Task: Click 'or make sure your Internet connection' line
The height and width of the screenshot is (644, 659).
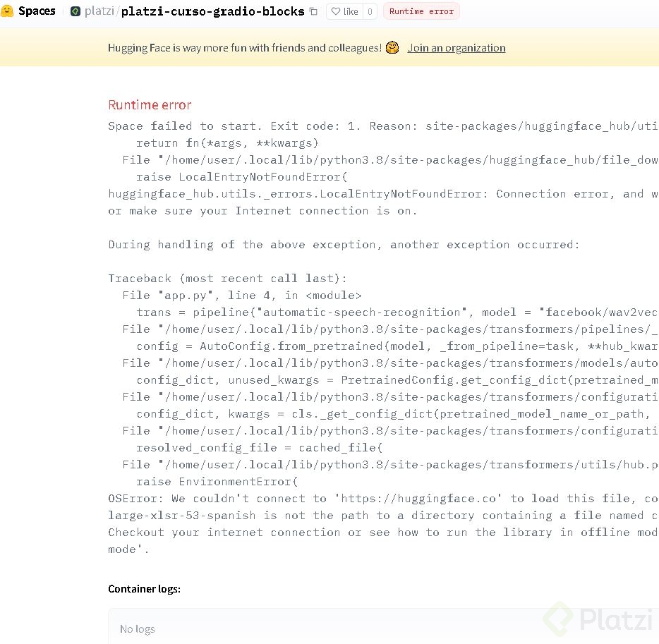Action: pos(262,210)
